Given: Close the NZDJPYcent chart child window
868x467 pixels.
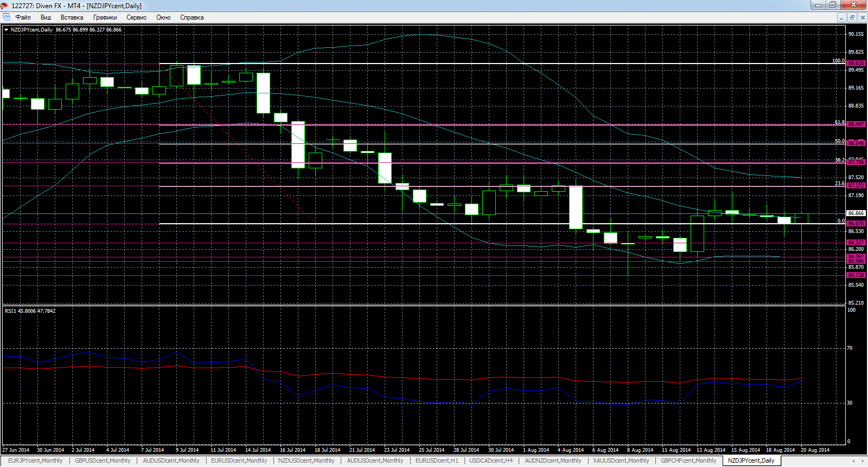Looking at the screenshot, I should tap(862, 17).
